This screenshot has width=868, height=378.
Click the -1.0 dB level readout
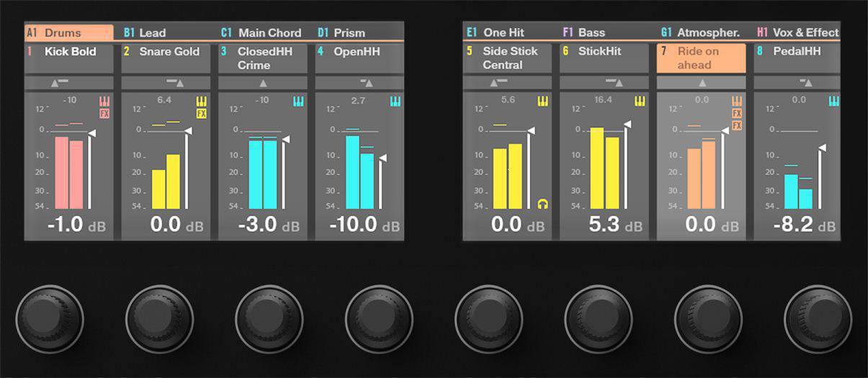tap(76, 225)
